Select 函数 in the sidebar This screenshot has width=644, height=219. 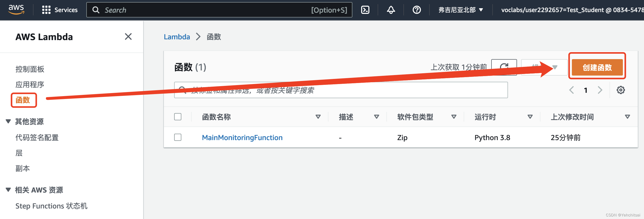point(23,100)
